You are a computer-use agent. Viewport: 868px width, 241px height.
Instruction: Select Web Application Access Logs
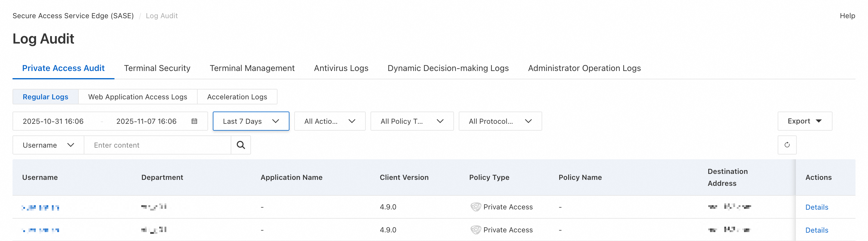(137, 97)
